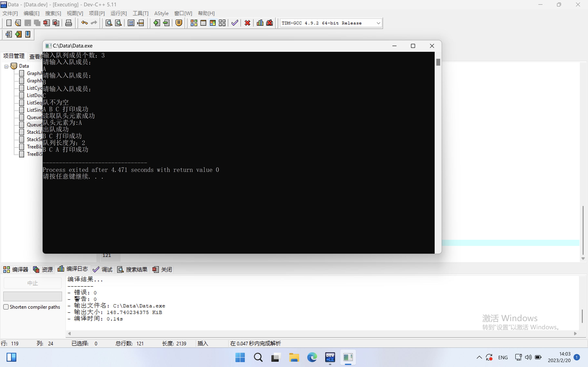Open the 工具[T] menu
Image resolution: width=588 pixels, height=367 pixels.
tap(140, 13)
